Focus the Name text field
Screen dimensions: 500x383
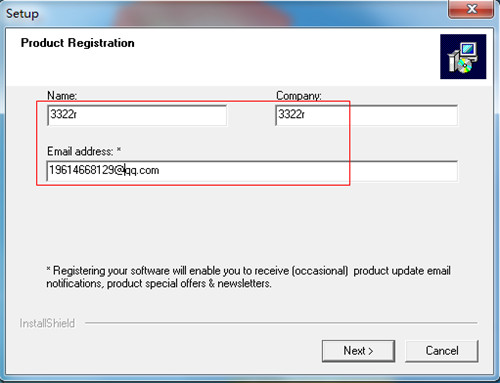[x=137, y=115]
